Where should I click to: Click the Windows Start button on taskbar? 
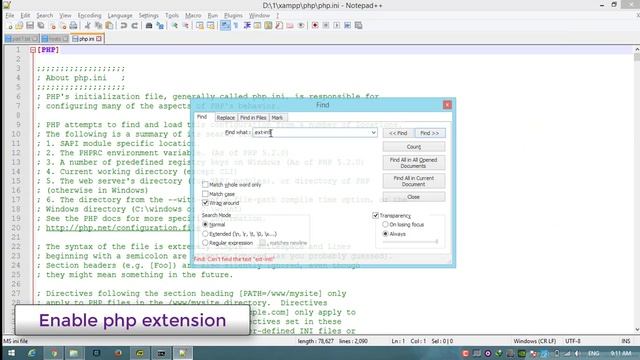point(11,353)
